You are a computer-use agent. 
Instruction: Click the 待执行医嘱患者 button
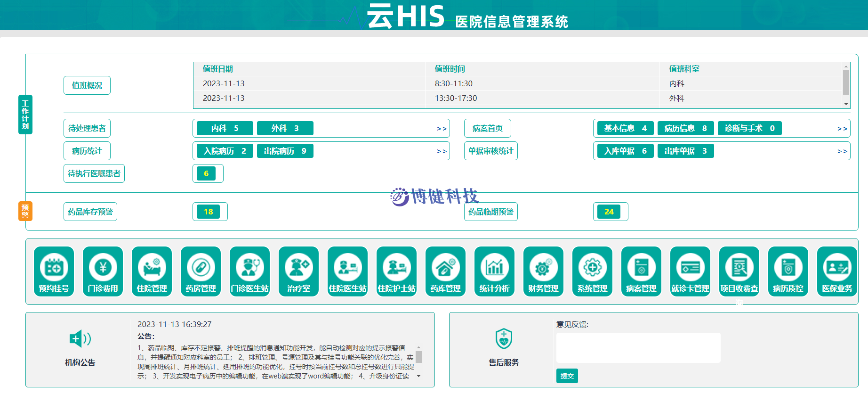94,173
